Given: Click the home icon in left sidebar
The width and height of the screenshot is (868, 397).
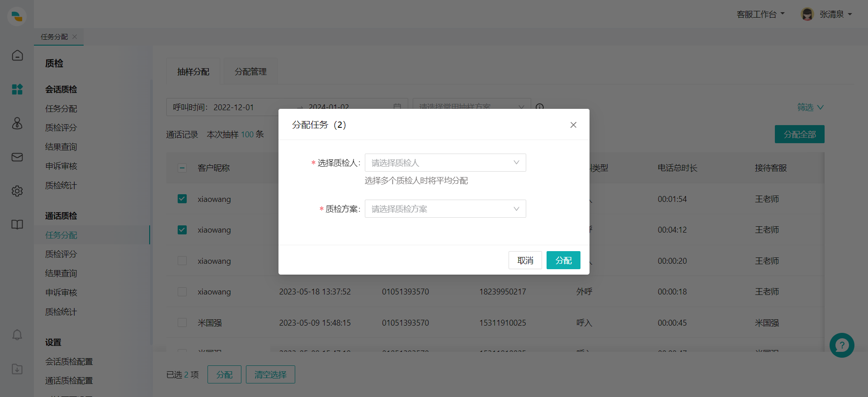Looking at the screenshot, I should 17,56.
